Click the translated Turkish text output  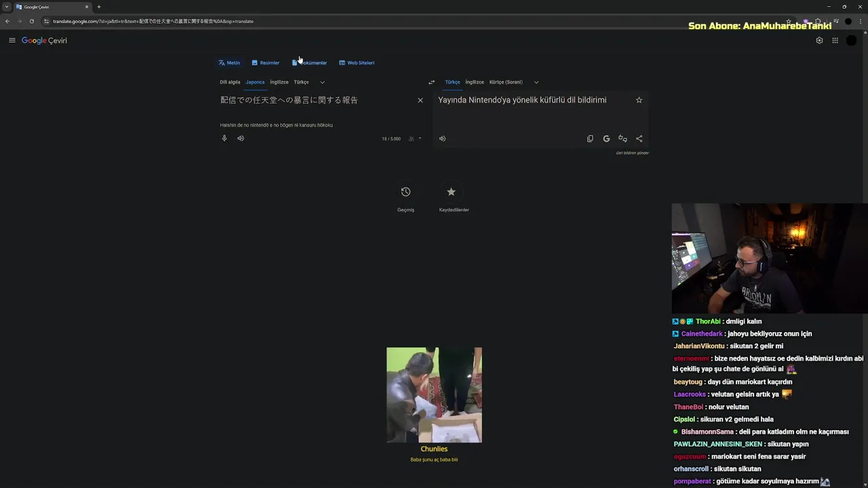522,100
